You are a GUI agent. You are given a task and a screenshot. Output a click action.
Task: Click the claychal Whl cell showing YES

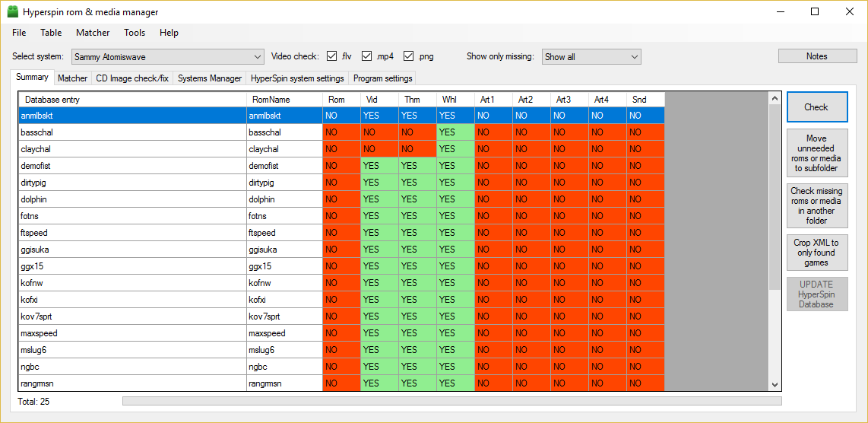coord(455,149)
